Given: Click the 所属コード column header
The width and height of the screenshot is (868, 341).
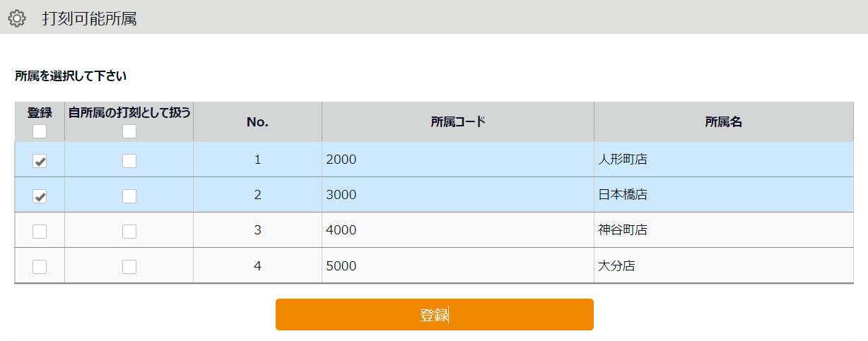Looking at the screenshot, I should point(458,122).
